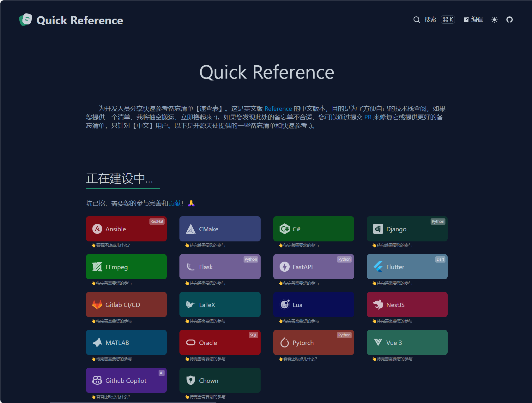The height and width of the screenshot is (403, 532).
Task: Open the C# card icon
Action: point(284,229)
